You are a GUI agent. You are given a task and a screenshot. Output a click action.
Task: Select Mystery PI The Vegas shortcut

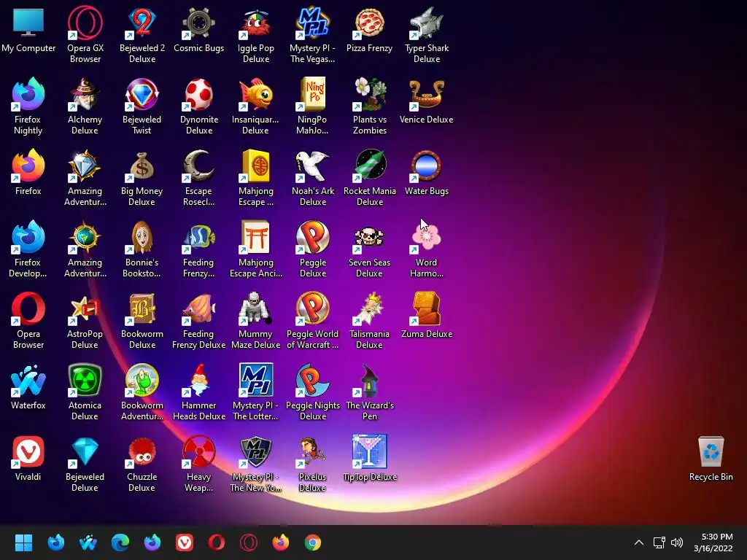click(x=312, y=24)
